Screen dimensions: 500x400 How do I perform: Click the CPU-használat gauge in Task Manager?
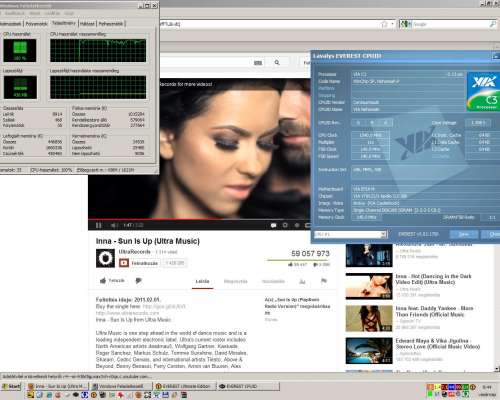click(x=20, y=50)
